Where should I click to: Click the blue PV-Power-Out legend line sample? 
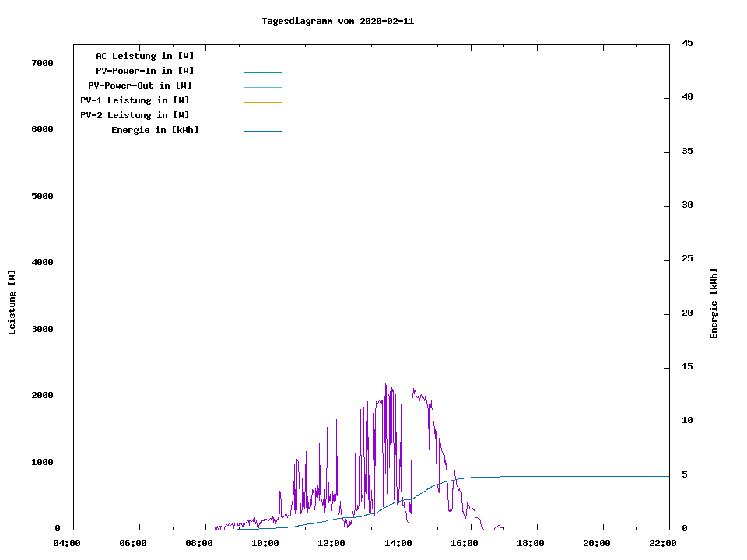(262, 87)
